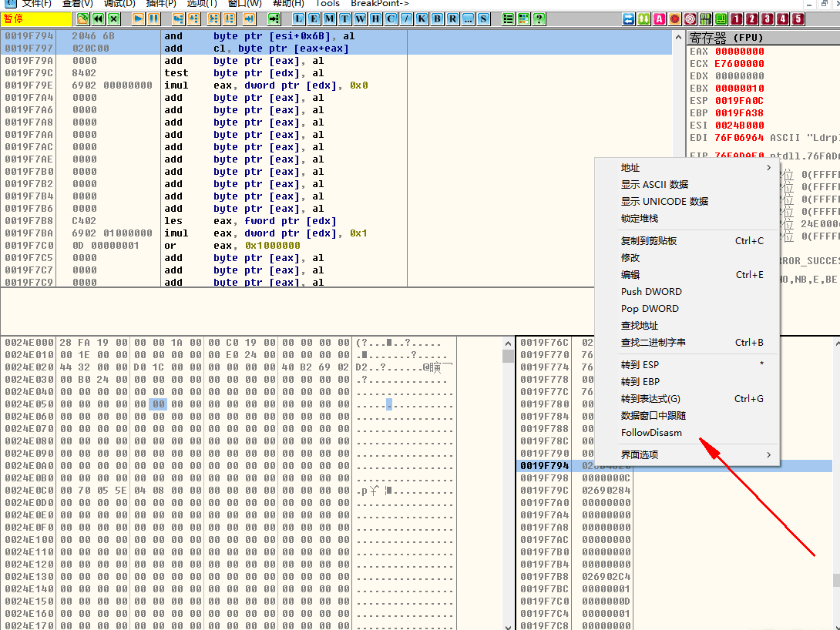The height and width of the screenshot is (630, 840).
Task: Click the Trace into toolbar icon
Action: (213, 19)
